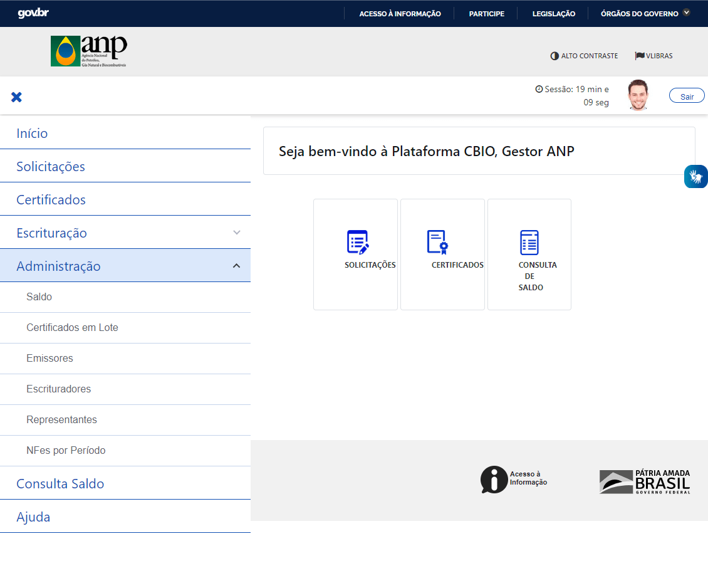
Task: Enable VLibras from the header
Action: (x=653, y=56)
